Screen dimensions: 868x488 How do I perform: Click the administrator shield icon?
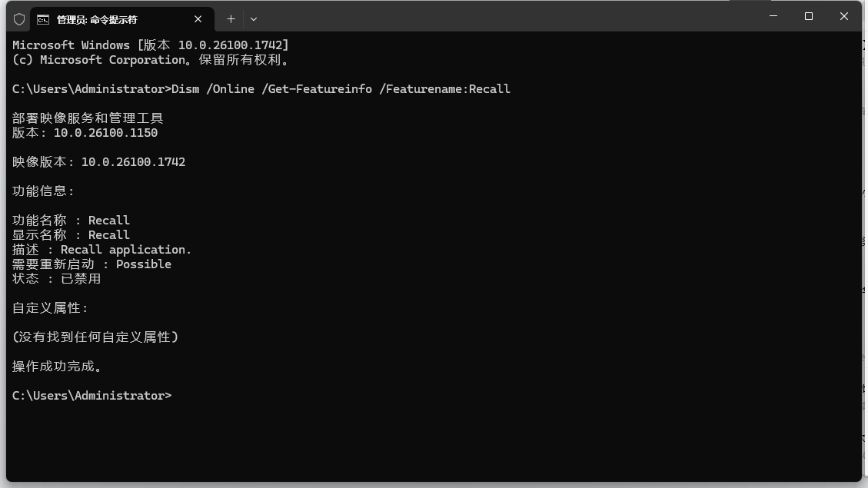pyautogui.click(x=19, y=19)
